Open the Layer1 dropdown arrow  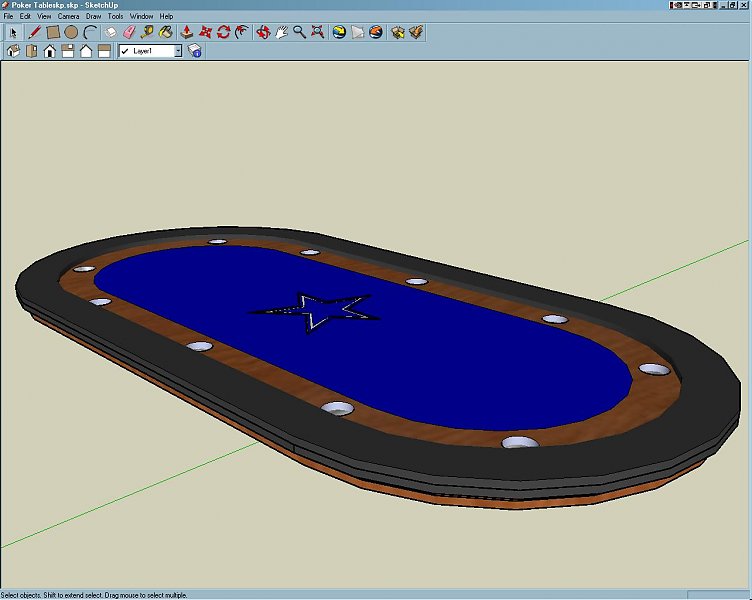[x=178, y=51]
